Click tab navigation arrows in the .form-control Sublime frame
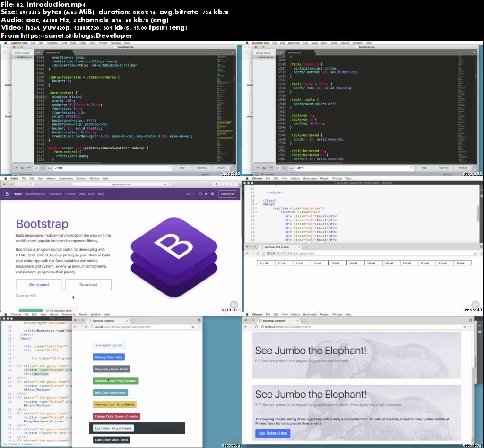 38,53
